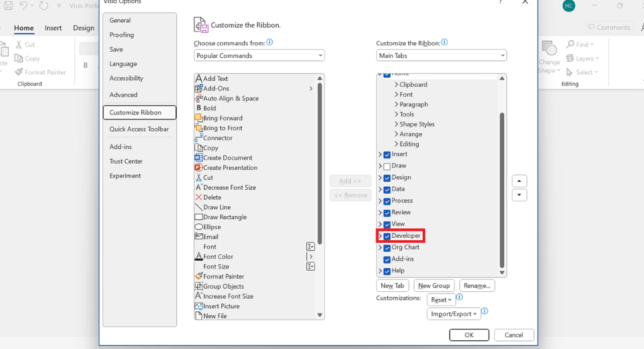Open the Popular Commands dropdown
The width and height of the screenshot is (644, 349).
(x=259, y=55)
